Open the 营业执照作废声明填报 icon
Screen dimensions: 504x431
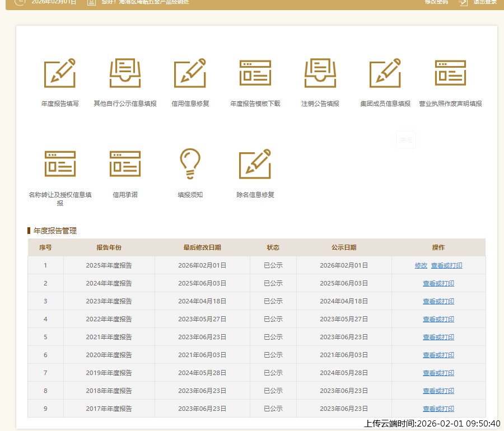pyautogui.click(x=450, y=73)
